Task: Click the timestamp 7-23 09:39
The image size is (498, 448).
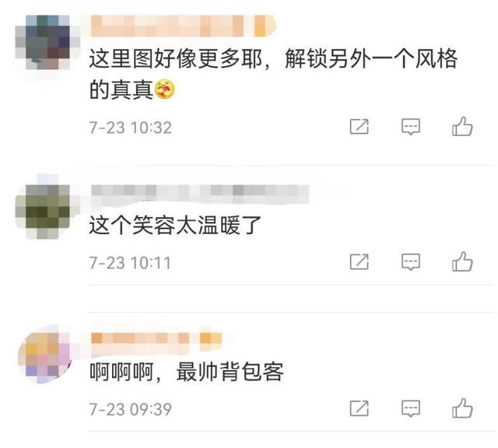Action: pyautogui.click(x=131, y=409)
